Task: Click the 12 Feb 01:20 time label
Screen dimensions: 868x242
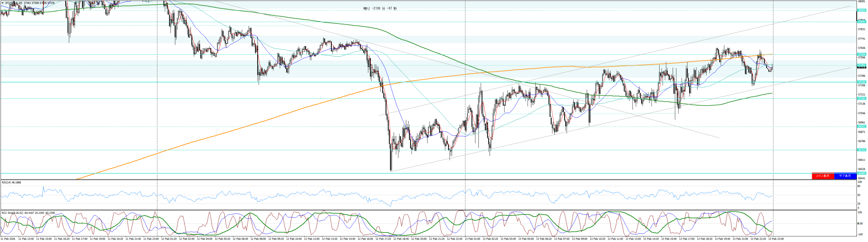Action: point(169,239)
